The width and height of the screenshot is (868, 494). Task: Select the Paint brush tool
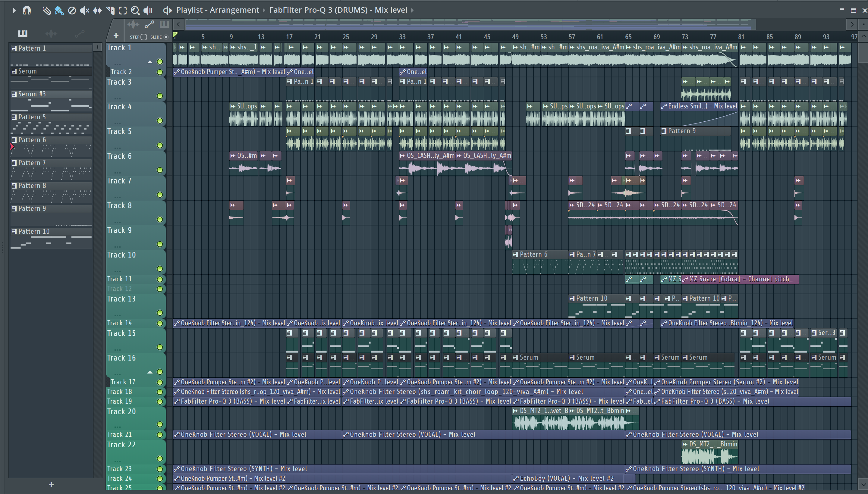[x=59, y=10]
